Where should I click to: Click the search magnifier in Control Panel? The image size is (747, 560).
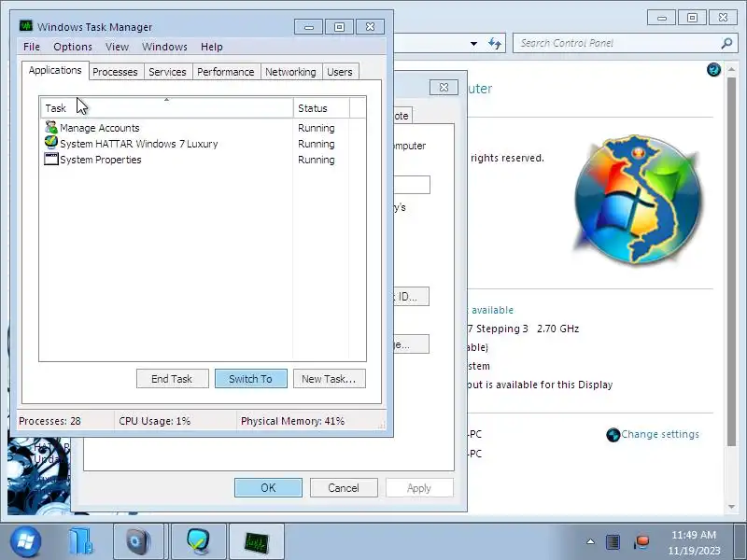point(726,43)
